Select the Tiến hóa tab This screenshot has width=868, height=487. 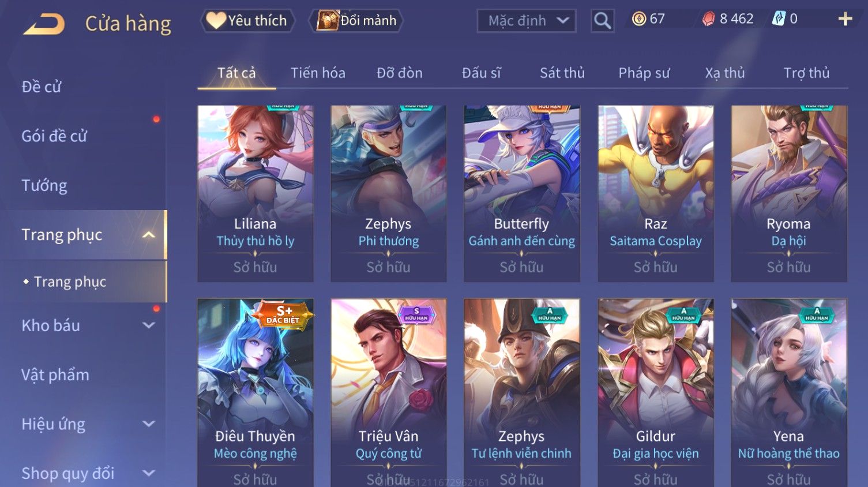[318, 73]
